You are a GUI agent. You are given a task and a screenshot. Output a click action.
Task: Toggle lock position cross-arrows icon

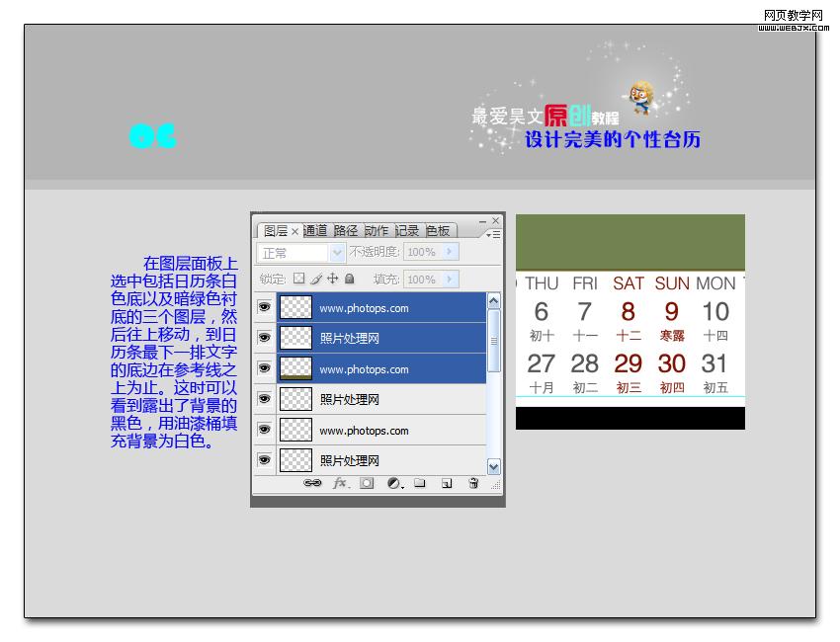point(333,279)
